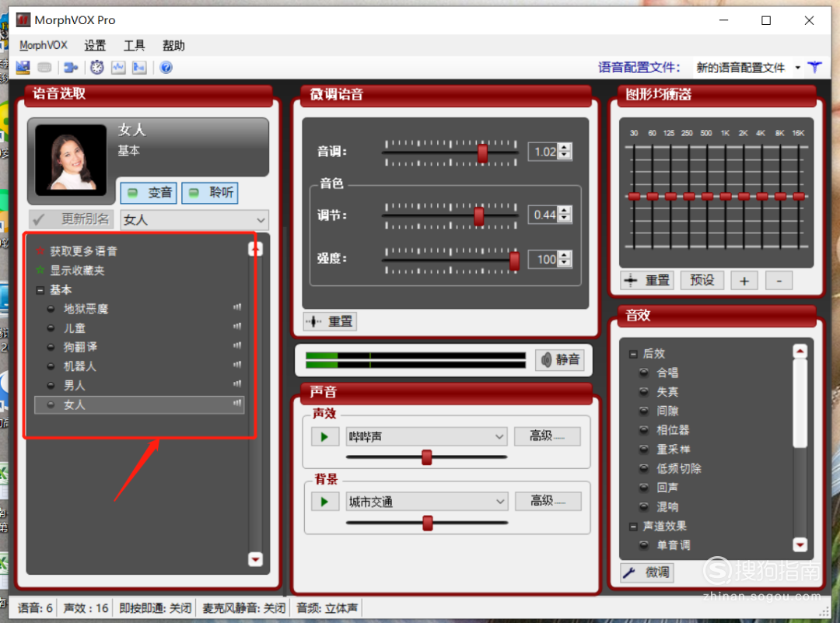The height and width of the screenshot is (623, 840).
Task: Open the 城市交通 background dropdown
Action: click(x=426, y=502)
